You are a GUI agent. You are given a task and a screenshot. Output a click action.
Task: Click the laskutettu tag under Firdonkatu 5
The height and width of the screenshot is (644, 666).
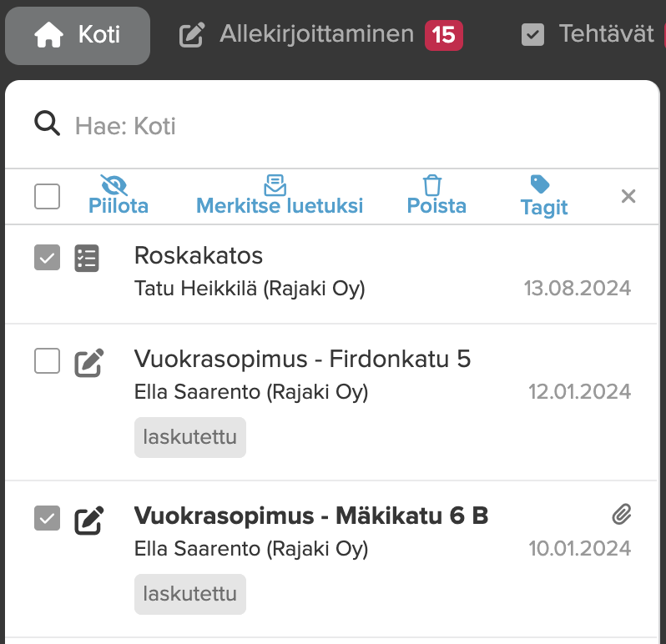190,437
